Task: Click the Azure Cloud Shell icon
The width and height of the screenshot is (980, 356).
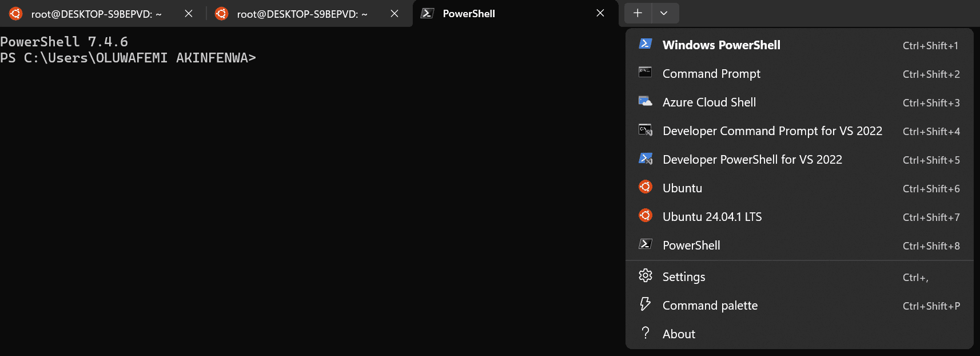Action: pyautogui.click(x=645, y=101)
